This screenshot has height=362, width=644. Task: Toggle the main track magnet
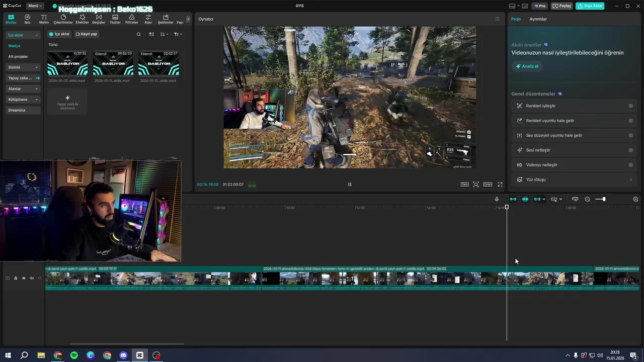point(513,199)
